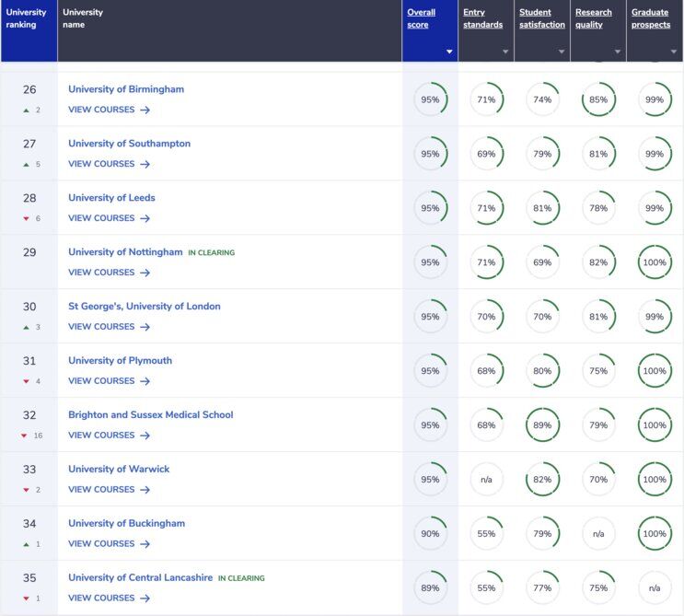Open Brighton and Sussex Medical School link
The image size is (684, 616).
point(150,415)
